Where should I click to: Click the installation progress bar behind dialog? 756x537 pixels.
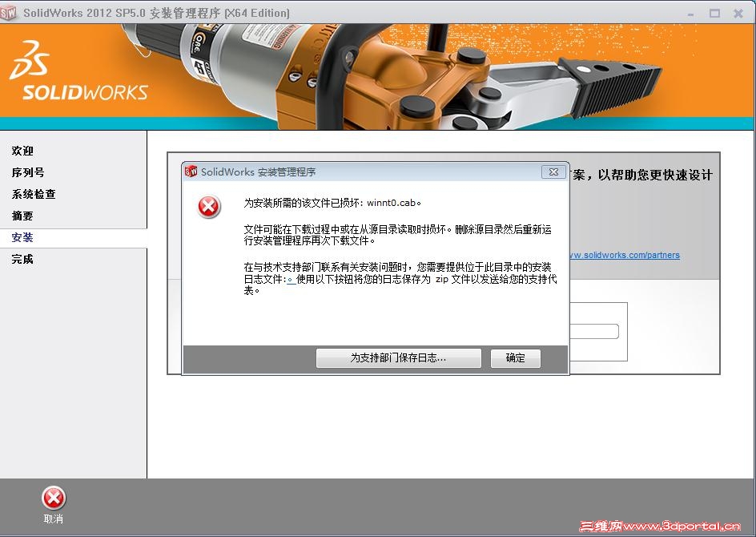pos(594,331)
